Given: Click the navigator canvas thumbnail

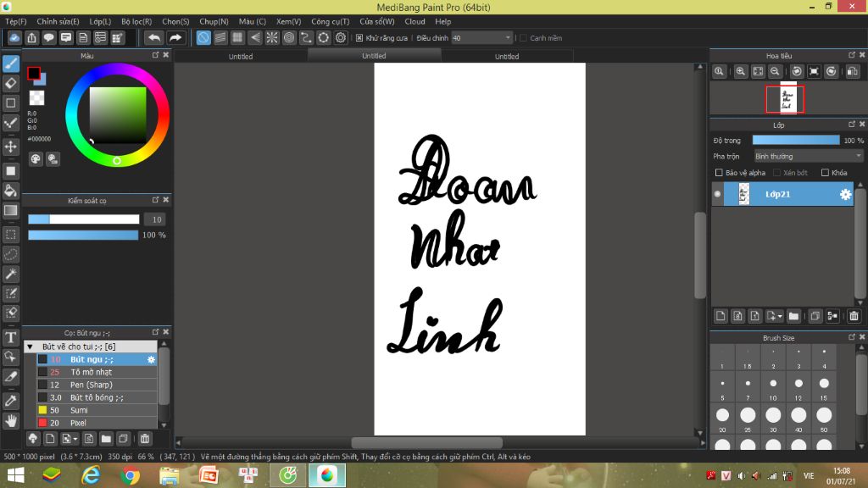Looking at the screenshot, I should click(787, 98).
